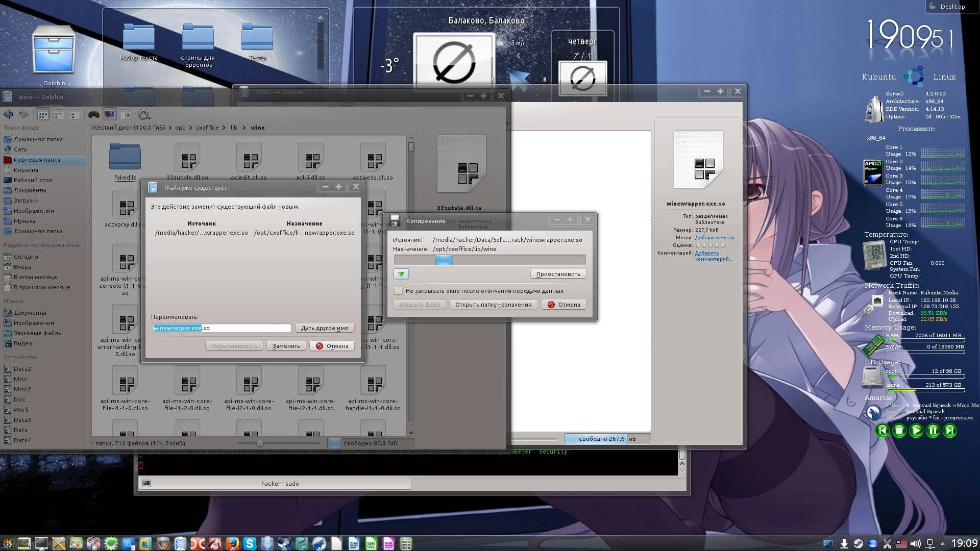This screenshot has width=980, height=551.
Task: Launch Steam from the panel launcher
Action: 284,544
